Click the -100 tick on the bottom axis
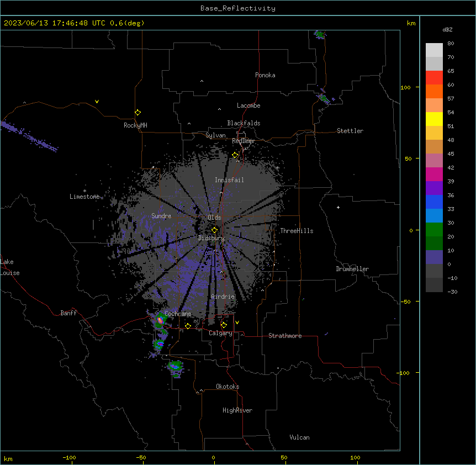This screenshot has height=465, width=476. [x=69, y=458]
